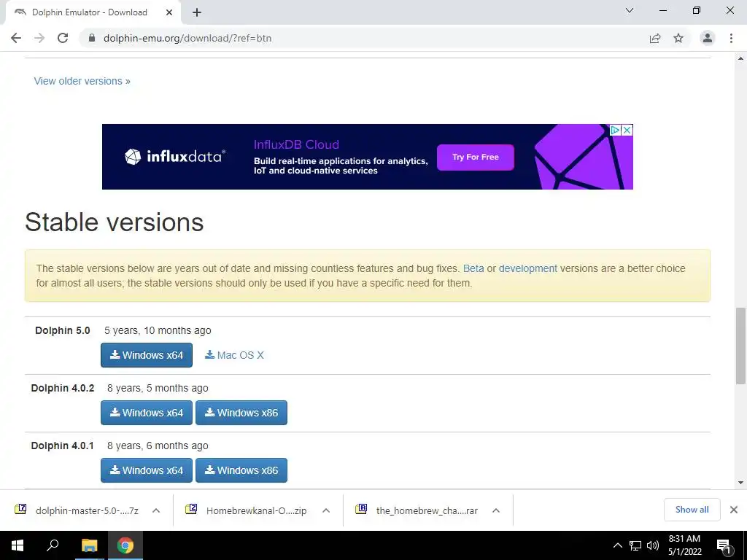Click scrollbar down arrow

(740, 483)
